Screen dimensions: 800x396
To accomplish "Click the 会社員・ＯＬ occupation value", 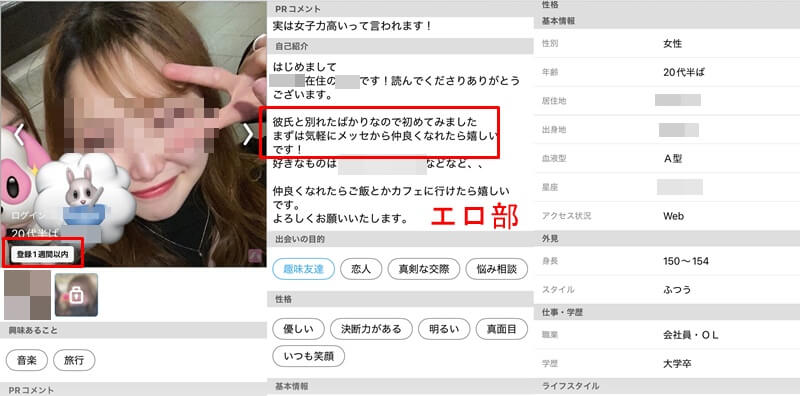I will tap(690, 335).
